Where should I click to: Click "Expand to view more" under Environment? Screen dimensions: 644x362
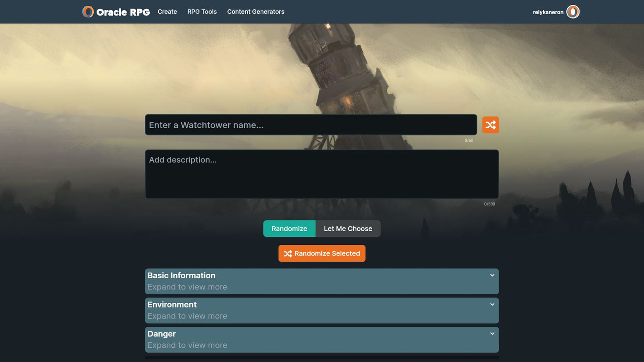(x=187, y=316)
